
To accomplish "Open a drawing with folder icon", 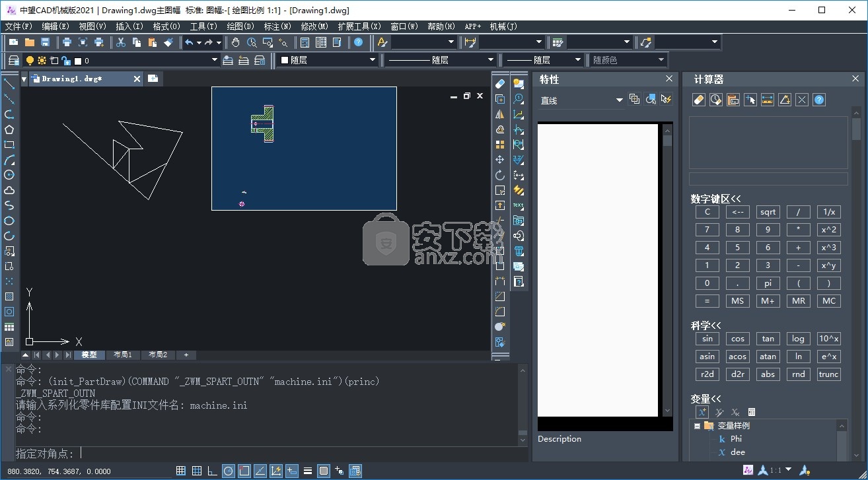I will point(29,42).
